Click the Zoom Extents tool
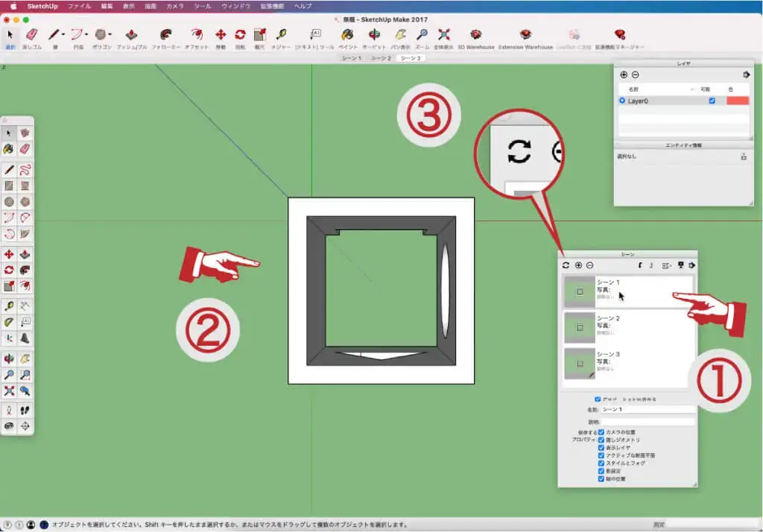The image size is (763, 532). point(444,35)
